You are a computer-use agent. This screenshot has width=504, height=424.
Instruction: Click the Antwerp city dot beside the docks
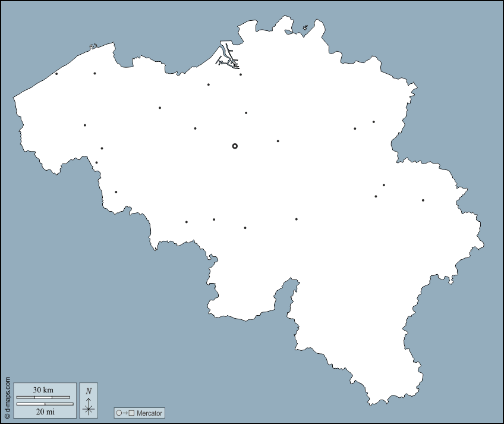click(241, 74)
